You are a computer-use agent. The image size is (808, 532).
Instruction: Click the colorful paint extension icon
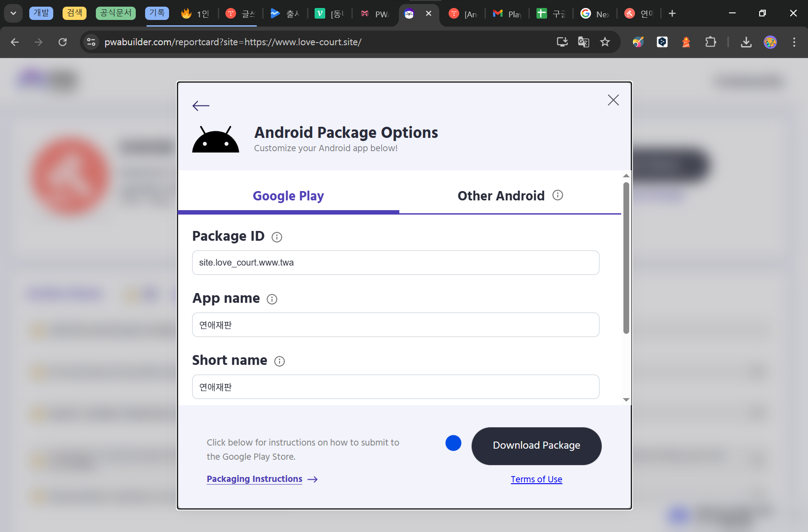[638, 42]
